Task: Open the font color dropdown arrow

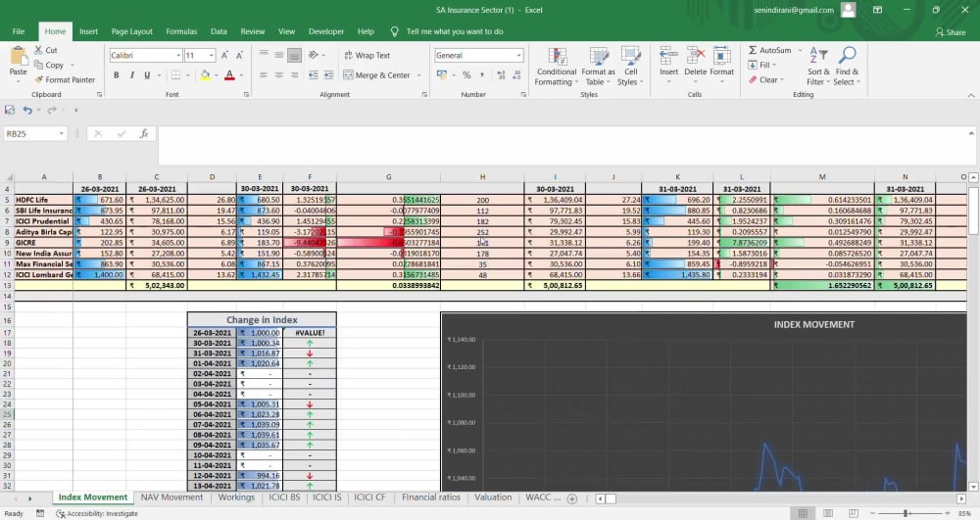Action: (241, 75)
